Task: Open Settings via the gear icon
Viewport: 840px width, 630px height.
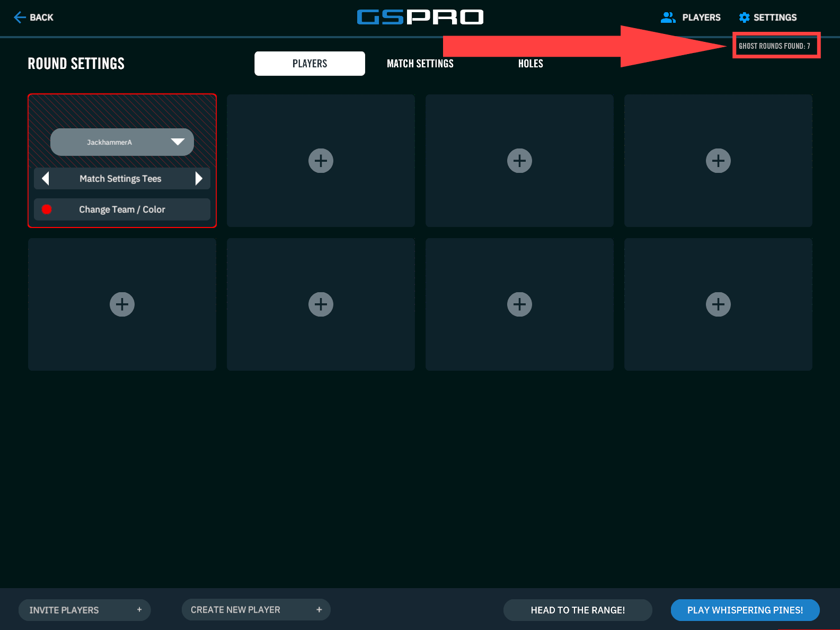Action: [744, 17]
